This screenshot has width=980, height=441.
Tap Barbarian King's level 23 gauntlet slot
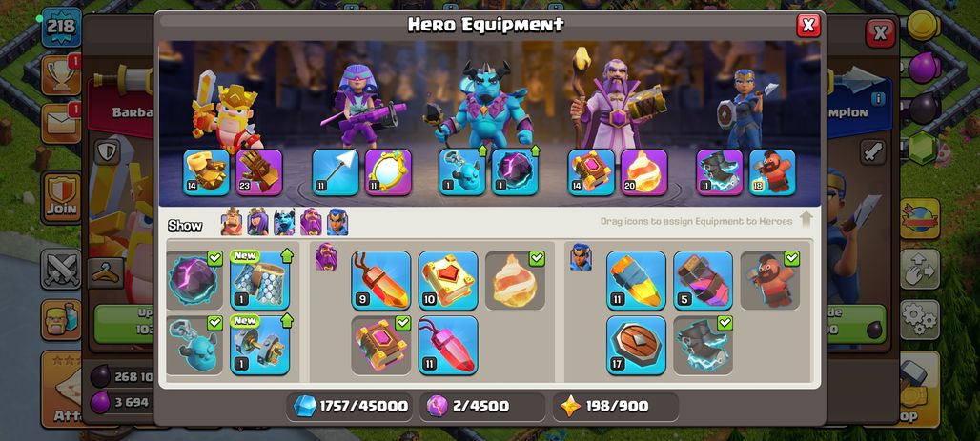[x=259, y=172]
